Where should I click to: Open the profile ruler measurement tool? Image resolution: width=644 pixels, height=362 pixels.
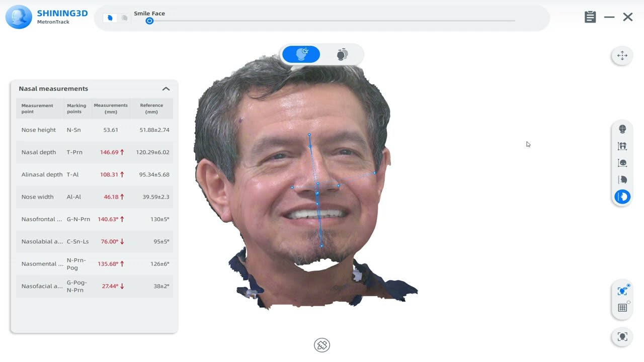click(622, 179)
